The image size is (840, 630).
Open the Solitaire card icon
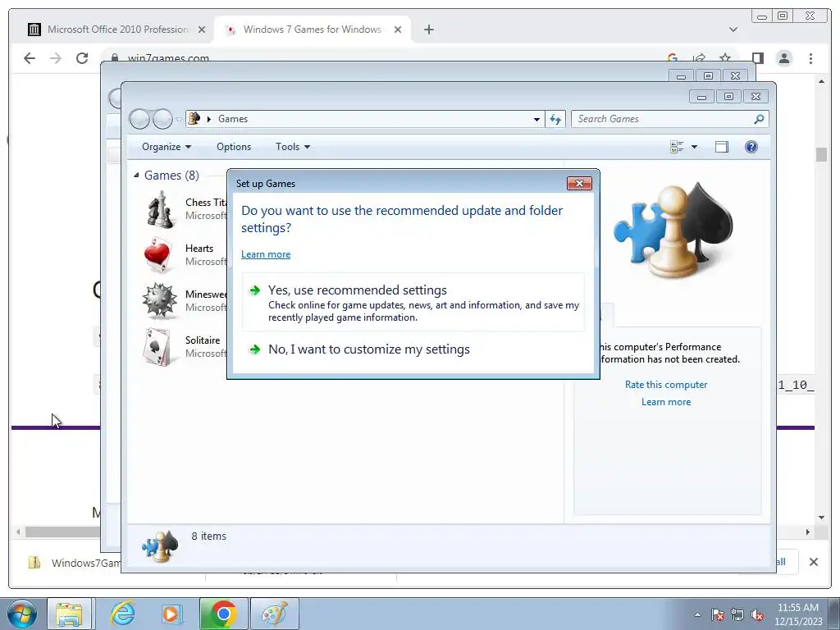pos(157,347)
